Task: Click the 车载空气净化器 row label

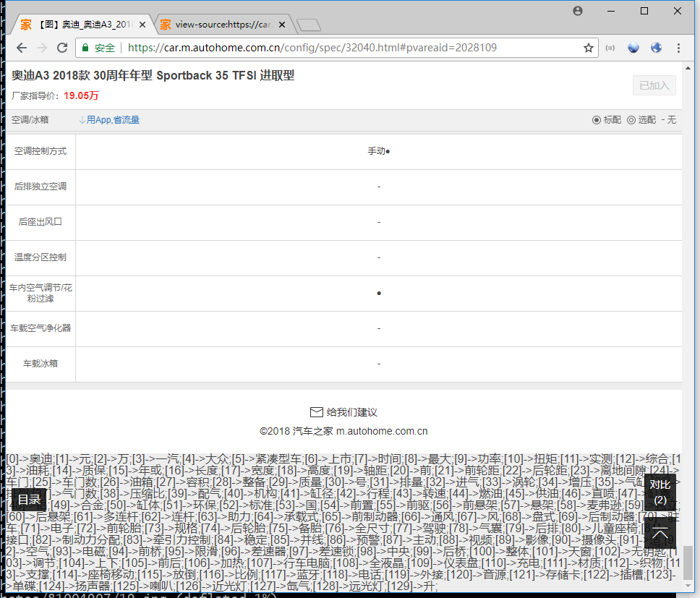Action: (x=40, y=328)
